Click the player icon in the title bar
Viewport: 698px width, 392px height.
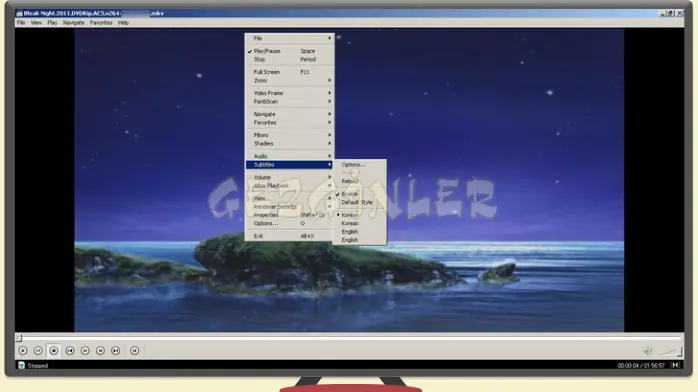pyautogui.click(x=19, y=13)
